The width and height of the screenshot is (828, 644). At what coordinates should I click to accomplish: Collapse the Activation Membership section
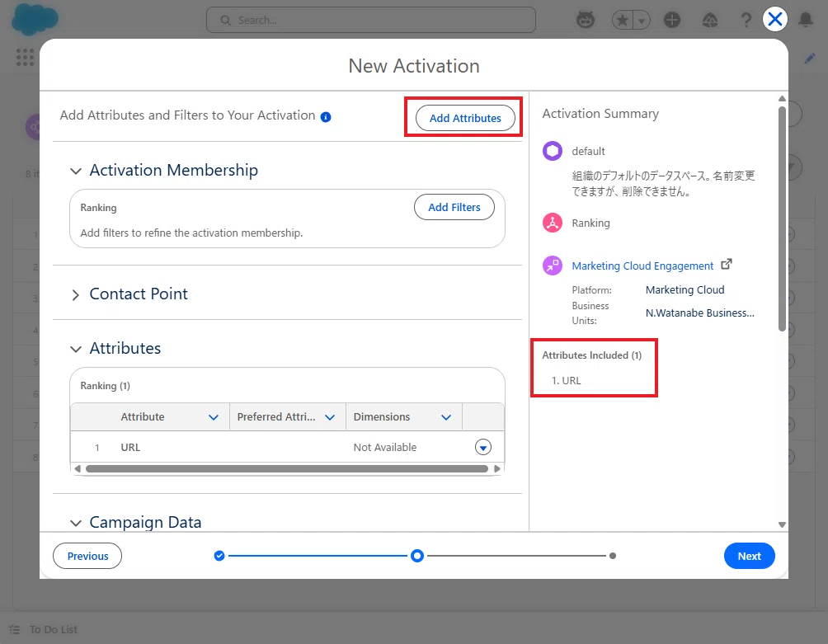click(76, 171)
